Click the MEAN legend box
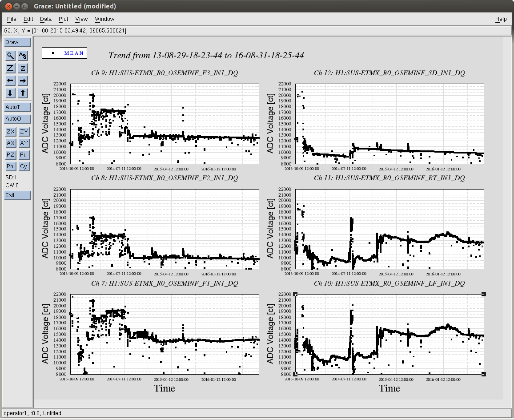The image size is (514, 420). [64, 53]
